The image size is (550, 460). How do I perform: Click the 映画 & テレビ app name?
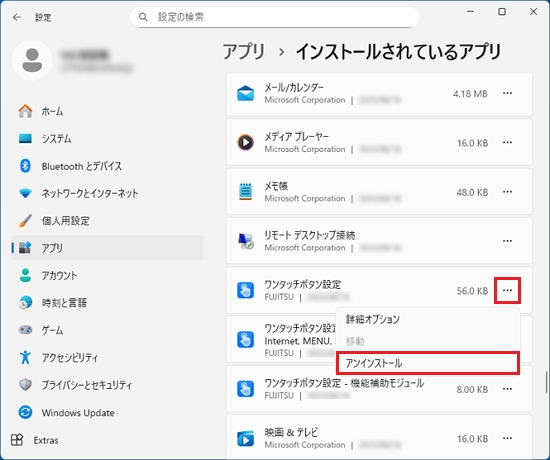(291, 432)
